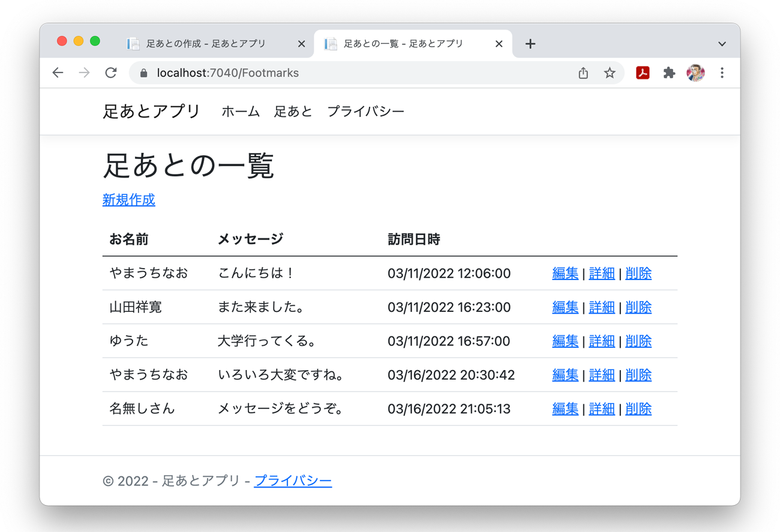This screenshot has height=532, width=780.
Task: Click the name cell ゆうた
Action: 129,341
